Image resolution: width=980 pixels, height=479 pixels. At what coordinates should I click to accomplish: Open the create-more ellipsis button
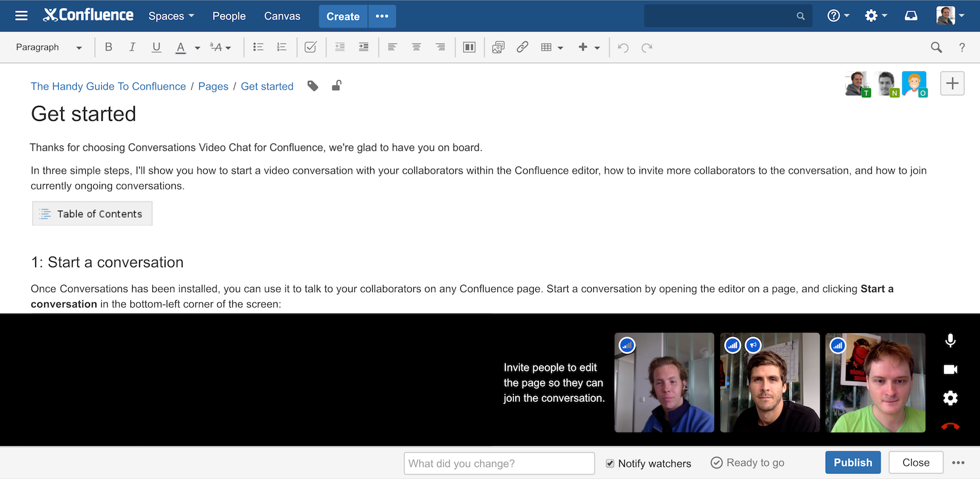click(382, 16)
